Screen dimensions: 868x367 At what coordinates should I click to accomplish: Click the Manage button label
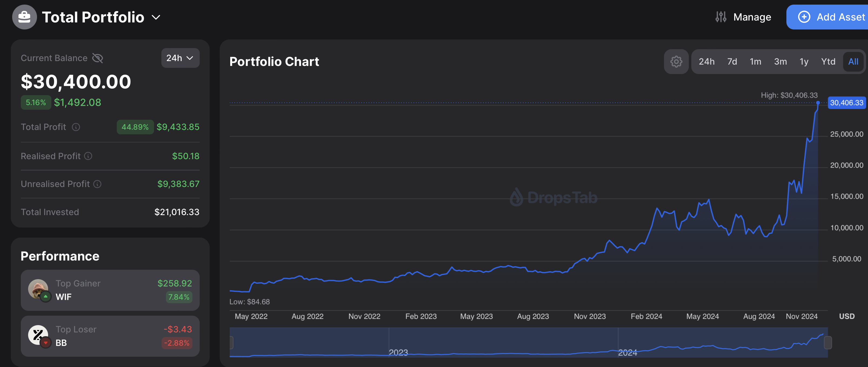pos(752,17)
